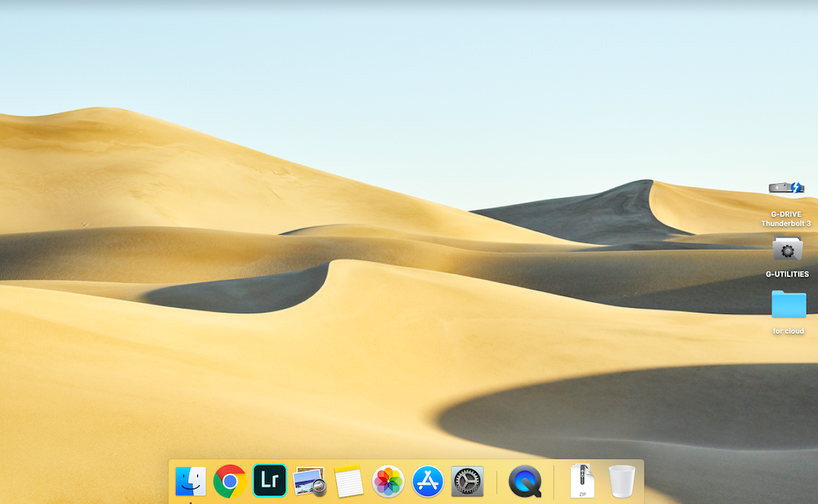This screenshot has width=818, height=504.
Task: Click the dock divider left of ZIP file
Action: coord(554,482)
